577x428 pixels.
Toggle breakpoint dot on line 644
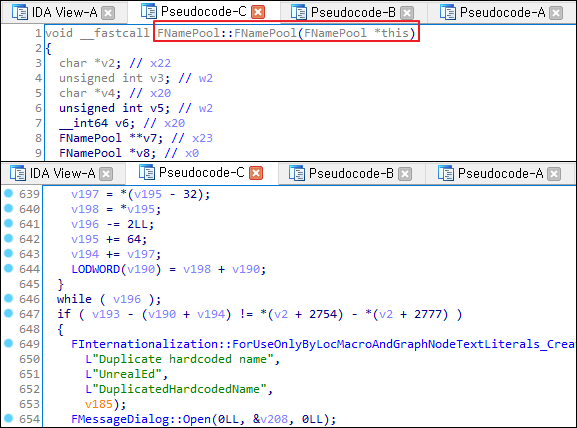coord(8,268)
